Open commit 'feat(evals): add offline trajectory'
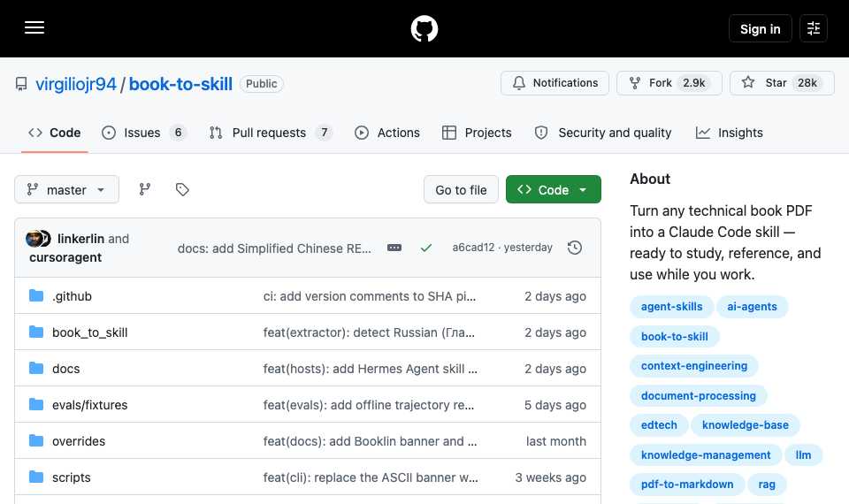Image resolution: width=849 pixels, height=504 pixels. (x=369, y=405)
